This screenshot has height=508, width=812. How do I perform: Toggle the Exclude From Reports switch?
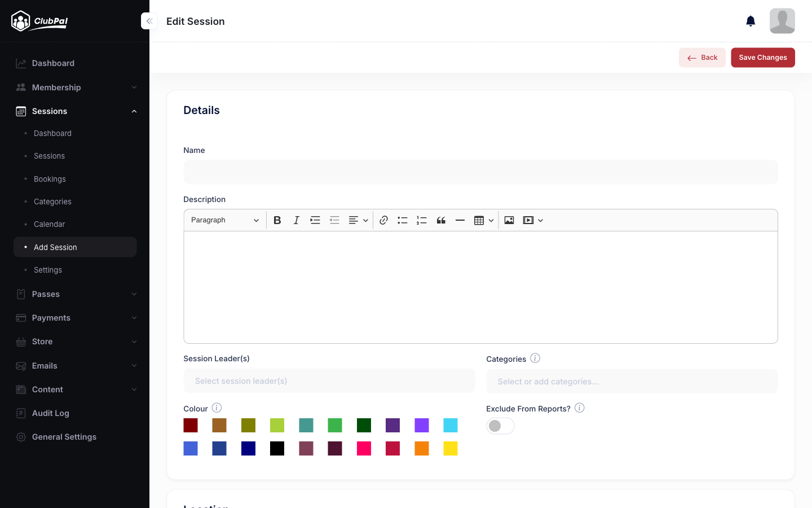pyautogui.click(x=500, y=426)
